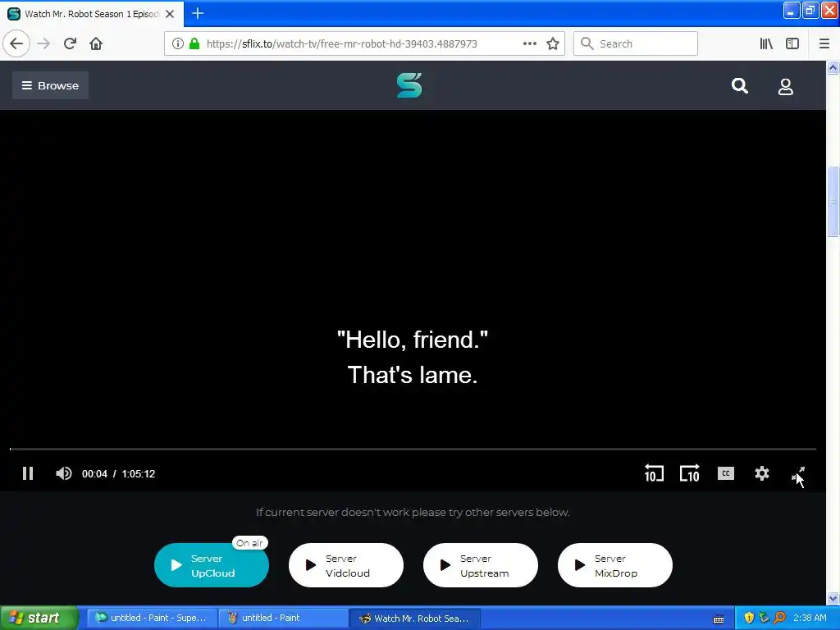Image resolution: width=840 pixels, height=630 pixels.
Task: Click the "On air" badge
Action: pyautogui.click(x=249, y=543)
